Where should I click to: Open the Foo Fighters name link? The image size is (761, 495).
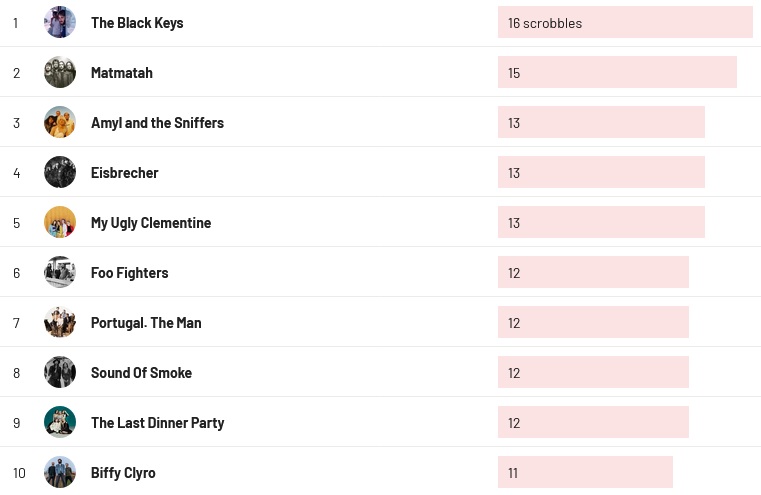pos(130,273)
